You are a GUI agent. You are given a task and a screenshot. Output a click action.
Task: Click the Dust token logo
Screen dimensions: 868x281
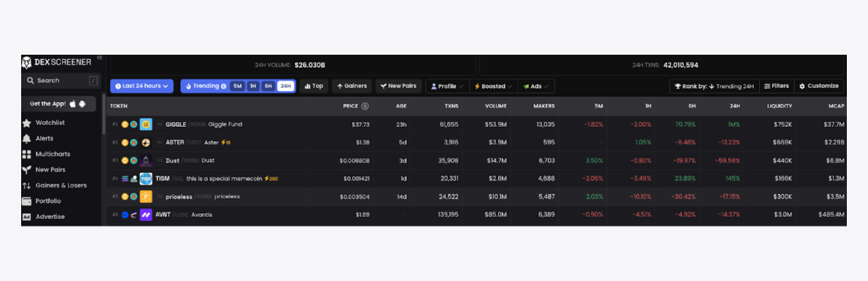(146, 161)
